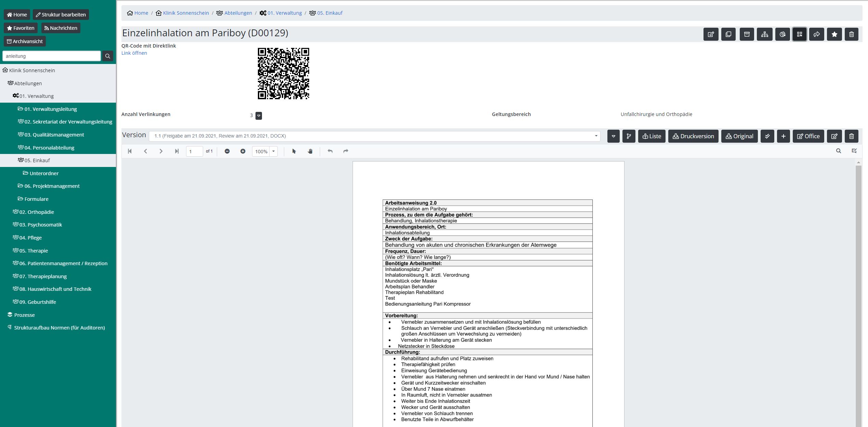This screenshot has width=868, height=427.
Task: Click the copy document icon in the title bar
Action: (x=728, y=34)
